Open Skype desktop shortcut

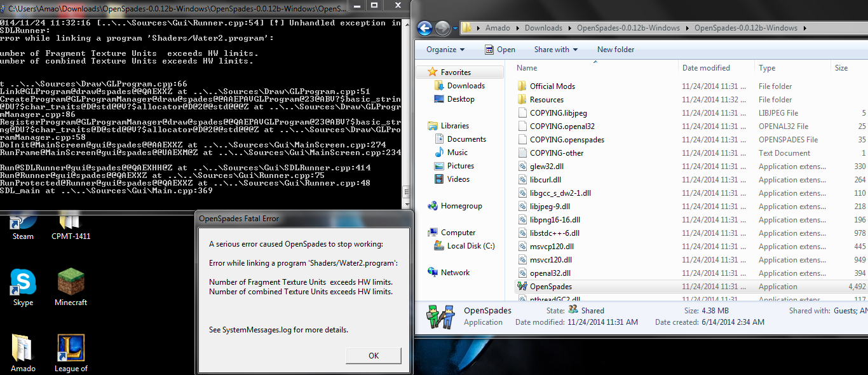click(x=24, y=287)
